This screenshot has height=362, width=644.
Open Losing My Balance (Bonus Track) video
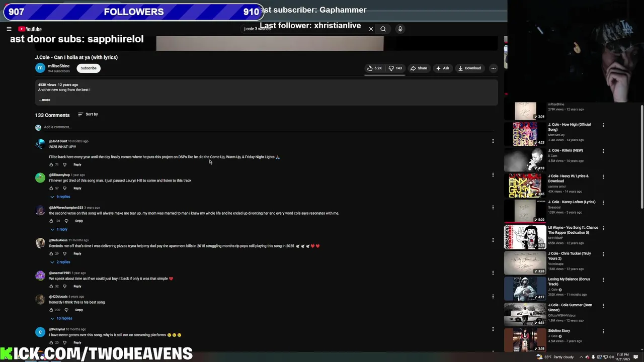[569, 282]
